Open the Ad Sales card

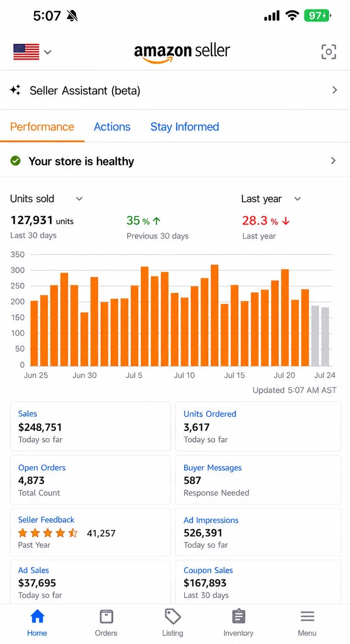(90, 582)
